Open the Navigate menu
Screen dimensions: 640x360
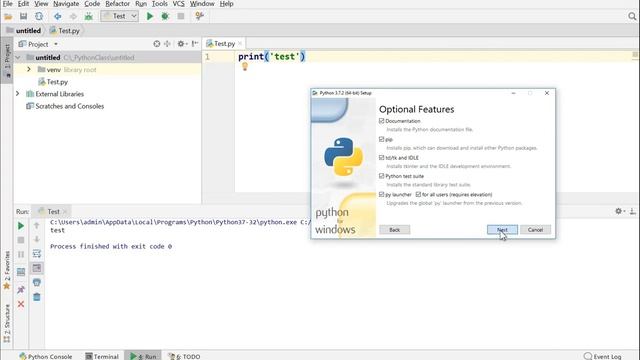66,4
